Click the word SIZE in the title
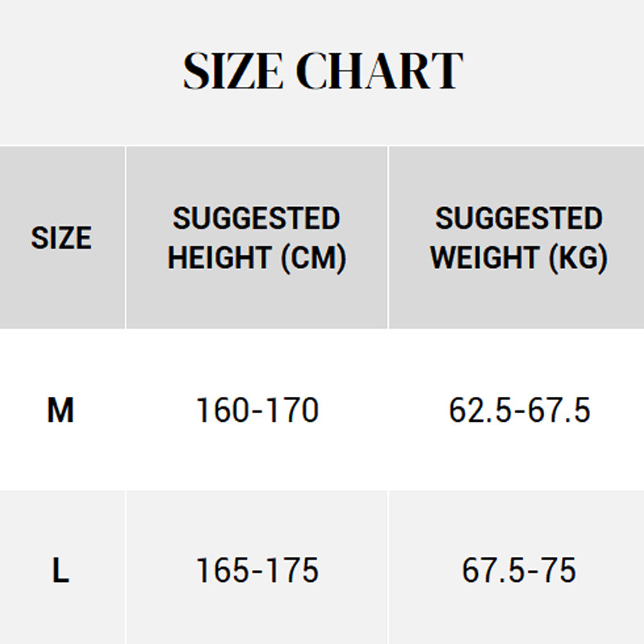Image resolution: width=644 pixels, height=644 pixels. pyautogui.click(x=233, y=71)
